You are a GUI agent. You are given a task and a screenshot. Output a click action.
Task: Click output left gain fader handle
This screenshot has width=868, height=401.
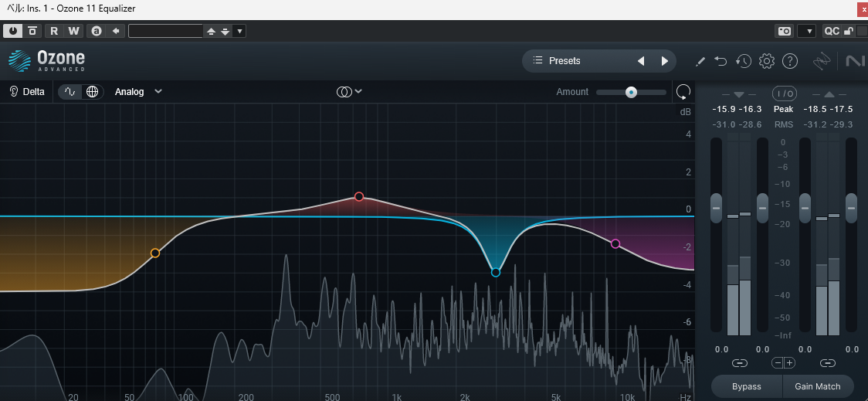[x=805, y=209]
